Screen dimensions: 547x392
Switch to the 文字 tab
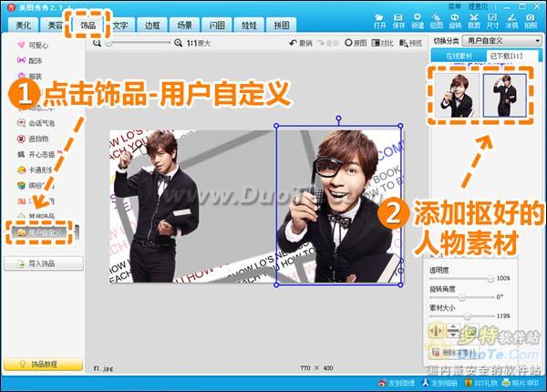pyautogui.click(x=120, y=26)
